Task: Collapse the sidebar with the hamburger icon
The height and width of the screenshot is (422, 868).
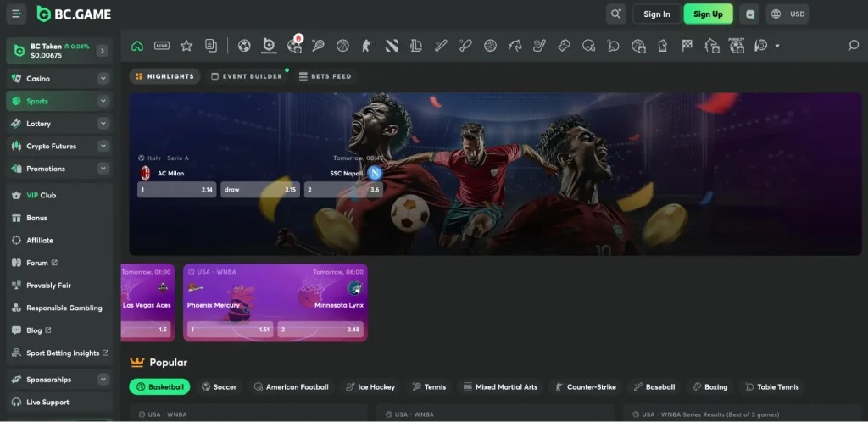Action: (17, 14)
